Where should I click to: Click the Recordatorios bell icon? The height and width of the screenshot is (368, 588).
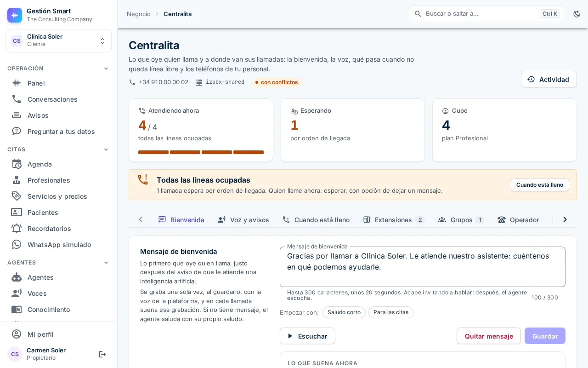17,229
